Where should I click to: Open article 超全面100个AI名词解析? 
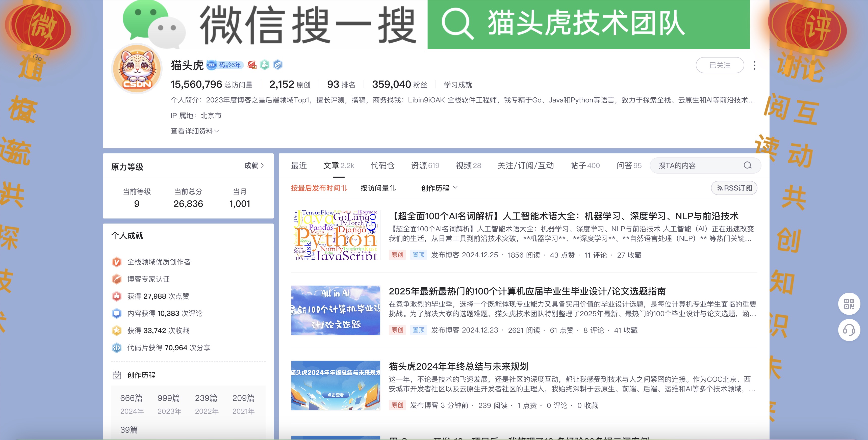(563, 216)
